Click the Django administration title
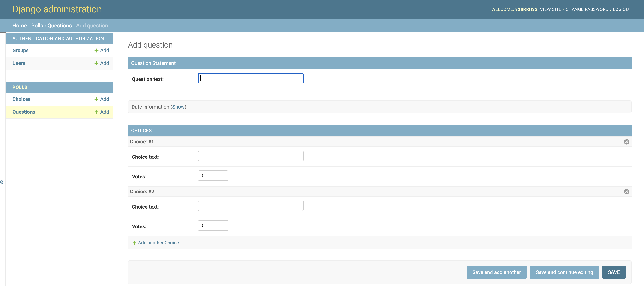The width and height of the screenshot is (644, 286). coord(57,9)
